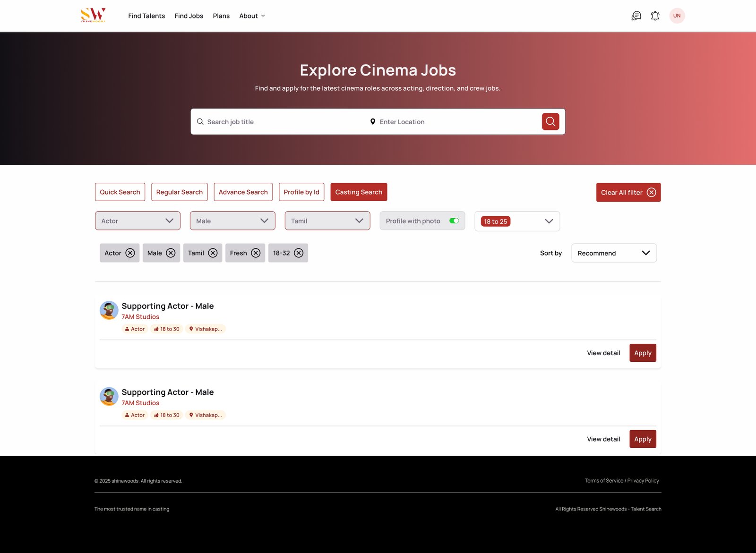Click the magnifier icon beside Search job title
This screenshot has height=553, width=756.
tap(200, 122)
